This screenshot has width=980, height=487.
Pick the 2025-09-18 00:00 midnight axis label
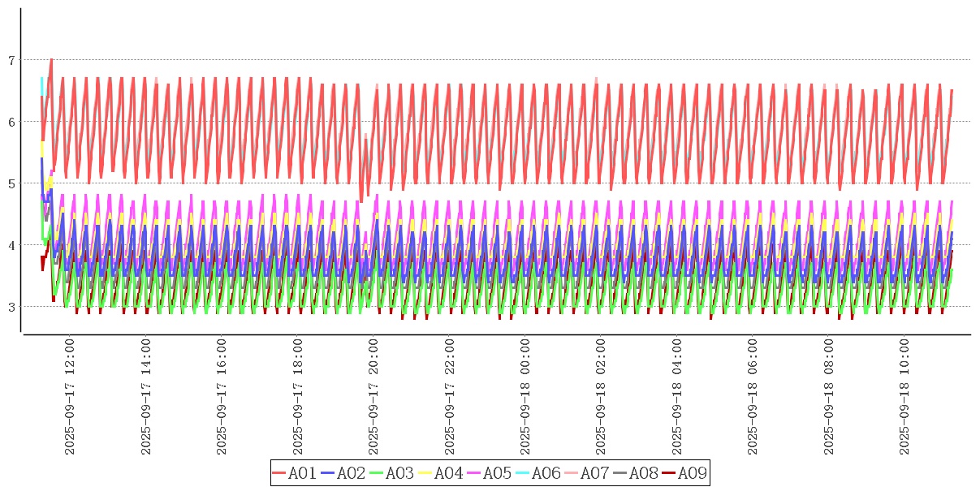click(x=525, y=398)
